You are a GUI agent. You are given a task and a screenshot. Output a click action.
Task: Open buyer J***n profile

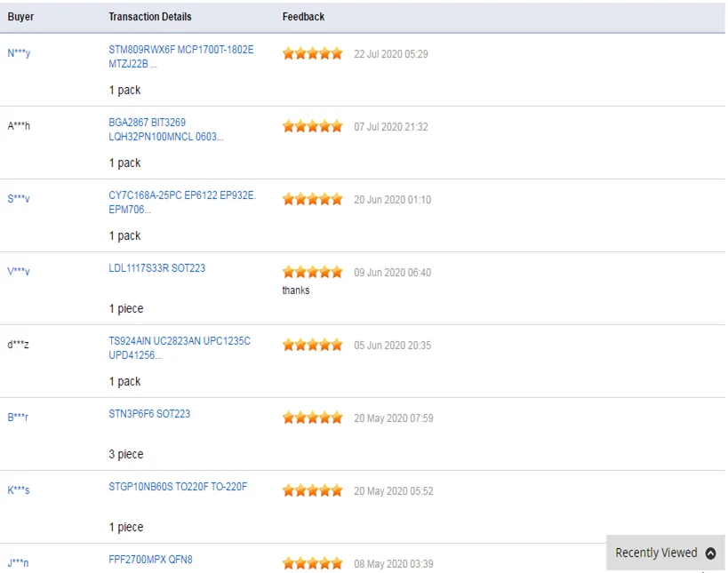pyautogui.click(x=18, y=563)
